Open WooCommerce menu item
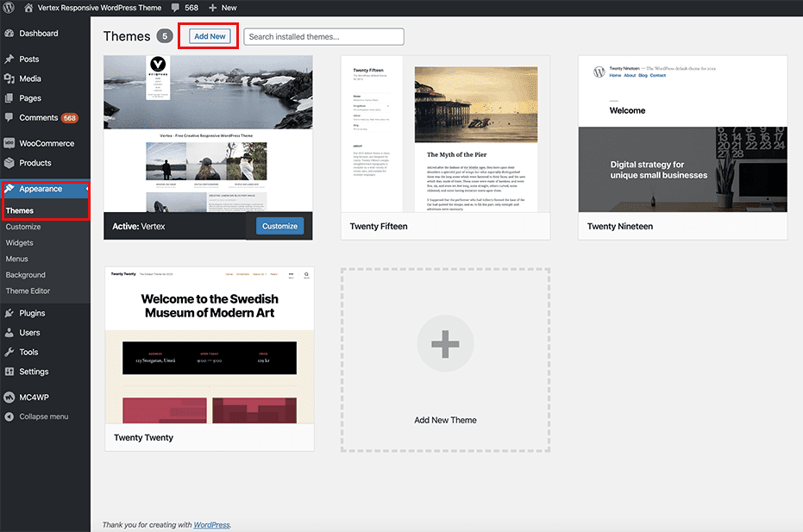This screenshot has height=532, width=803. 45,143
